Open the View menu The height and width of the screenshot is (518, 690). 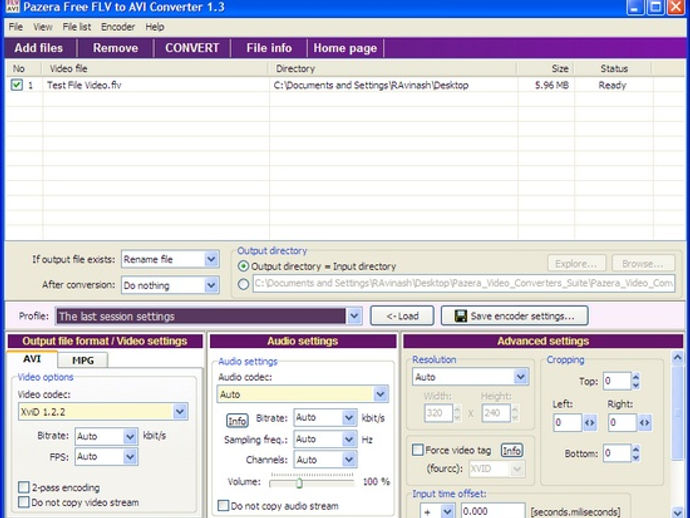click(43, 27)
